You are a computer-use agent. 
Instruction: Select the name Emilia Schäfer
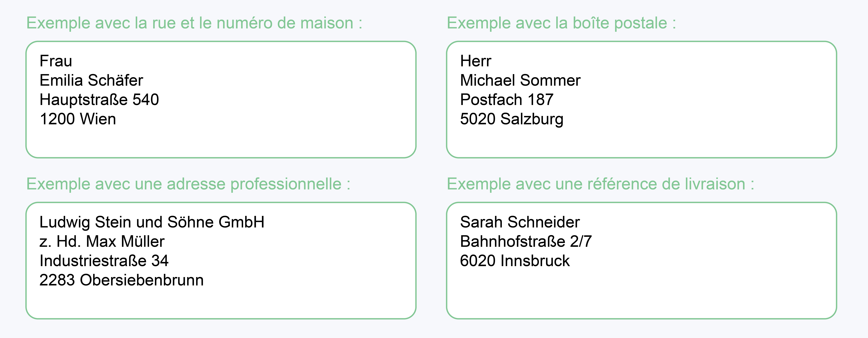[91, 80]
